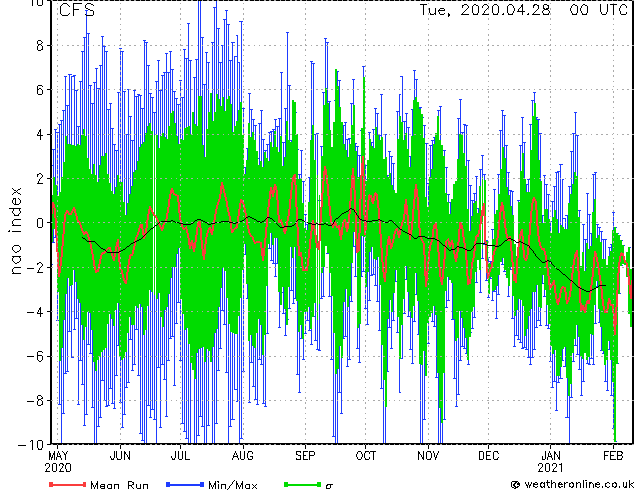Click the 'Min/Max' legend label

(x=233, y=485)
